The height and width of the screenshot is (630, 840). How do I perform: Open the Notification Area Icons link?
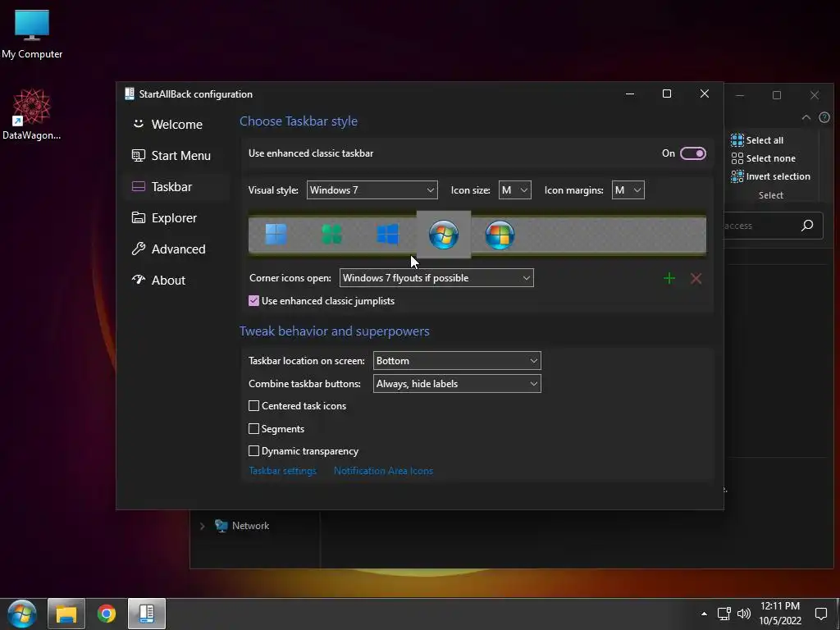click(384, 471)
